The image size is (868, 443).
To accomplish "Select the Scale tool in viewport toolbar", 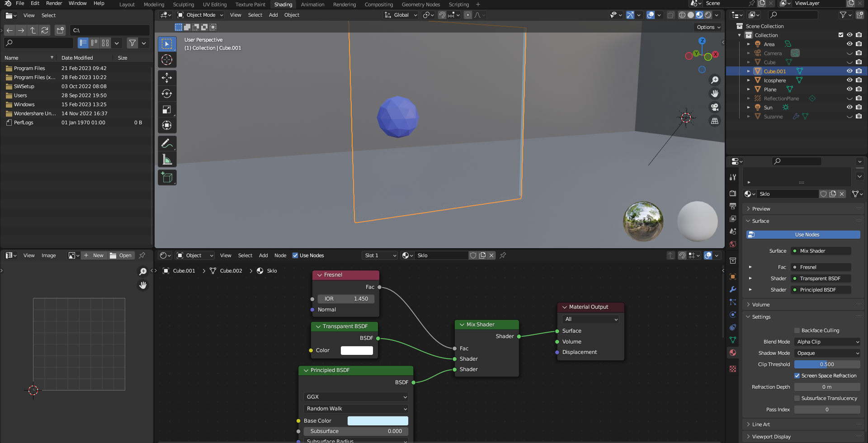I will click(x=167, y=109).
